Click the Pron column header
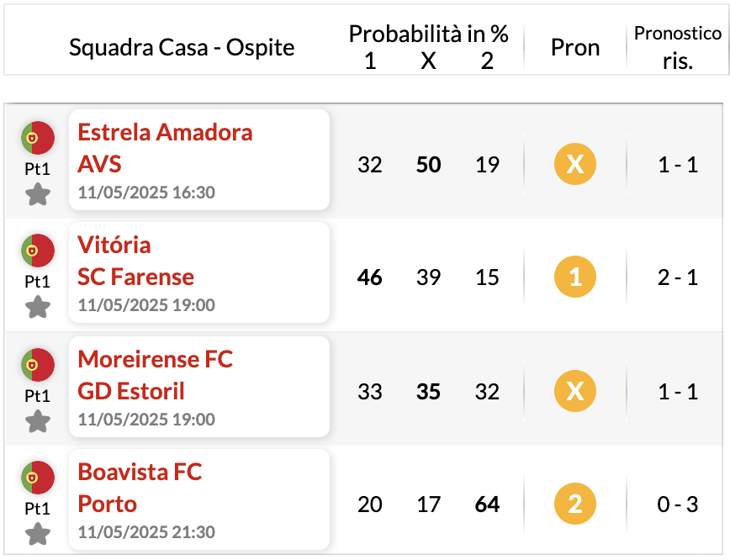The height and width of the screenshot is (560, 730). coord(575,47)
